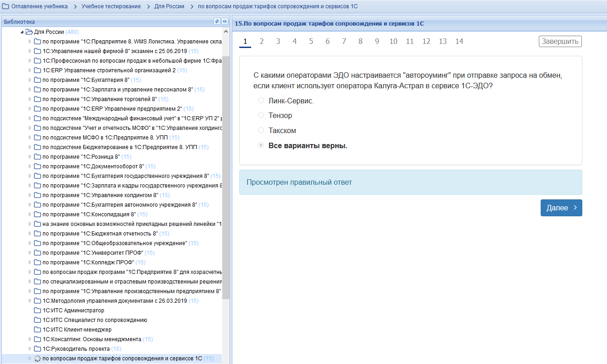Collapse the Для России tree node

point(22,32)
